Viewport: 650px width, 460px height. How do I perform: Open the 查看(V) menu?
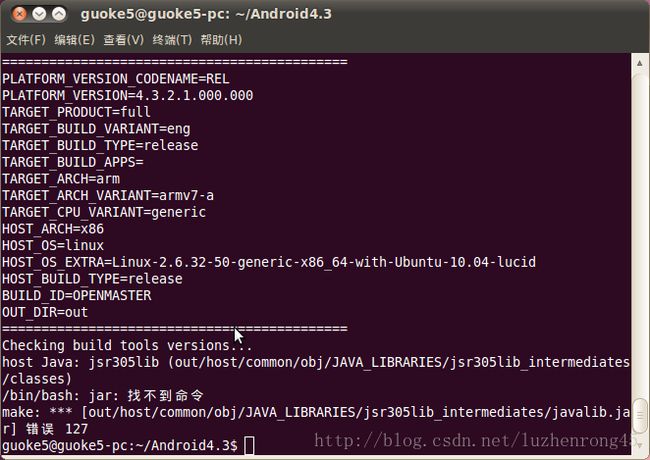pos(124,40)
